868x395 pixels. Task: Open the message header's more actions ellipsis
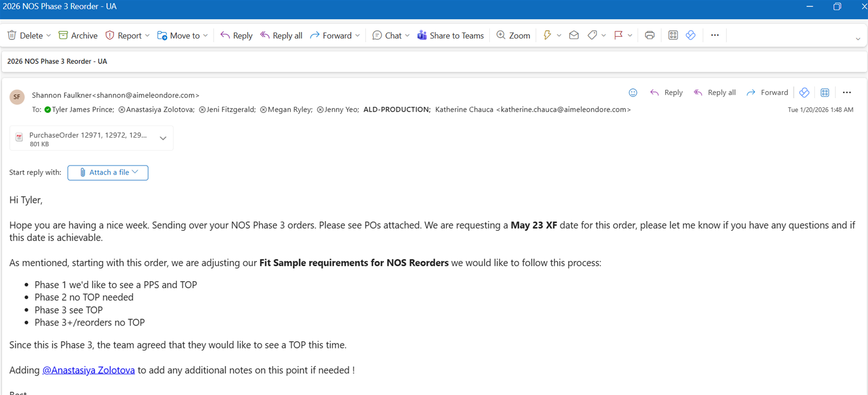[846, 93]
